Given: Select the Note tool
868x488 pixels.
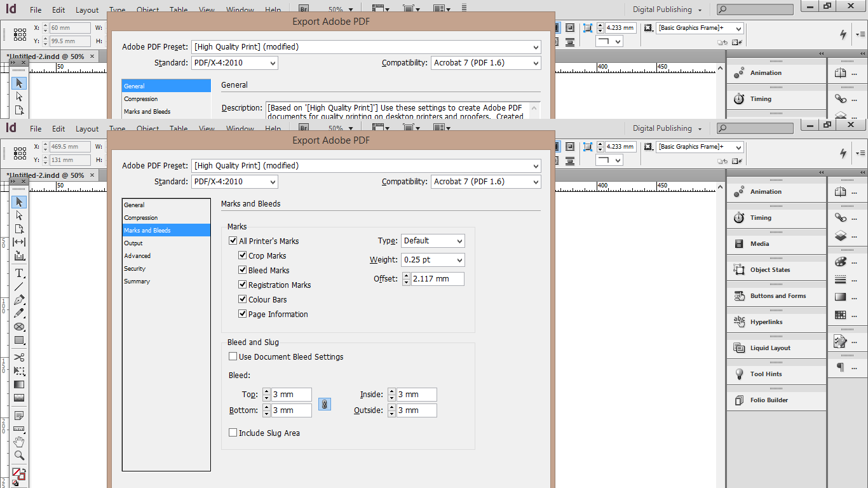Looking at the screenshot, I should 19,416.
